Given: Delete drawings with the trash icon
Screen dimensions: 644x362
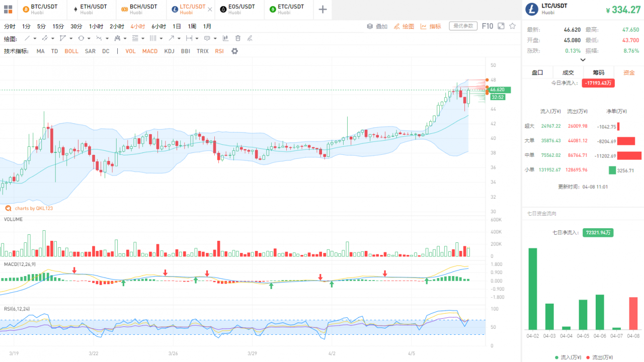Looking at the screenshot, I should pos(237,38).
